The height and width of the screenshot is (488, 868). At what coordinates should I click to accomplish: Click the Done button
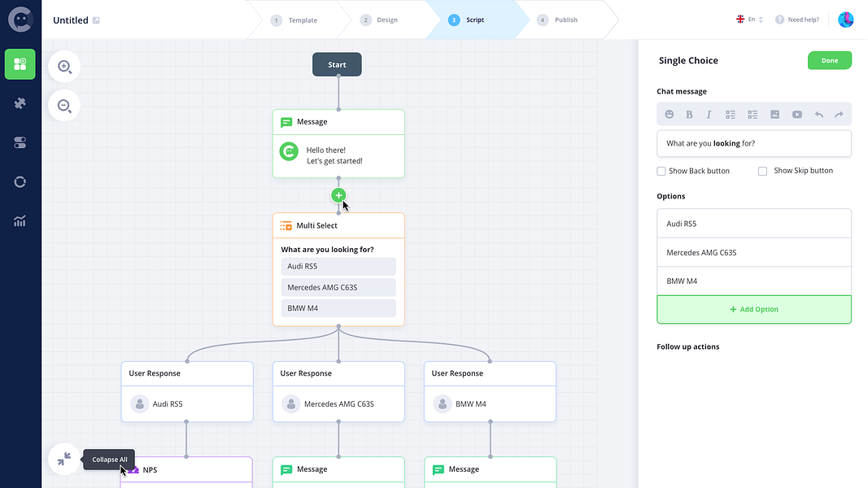tap(829, 60)
